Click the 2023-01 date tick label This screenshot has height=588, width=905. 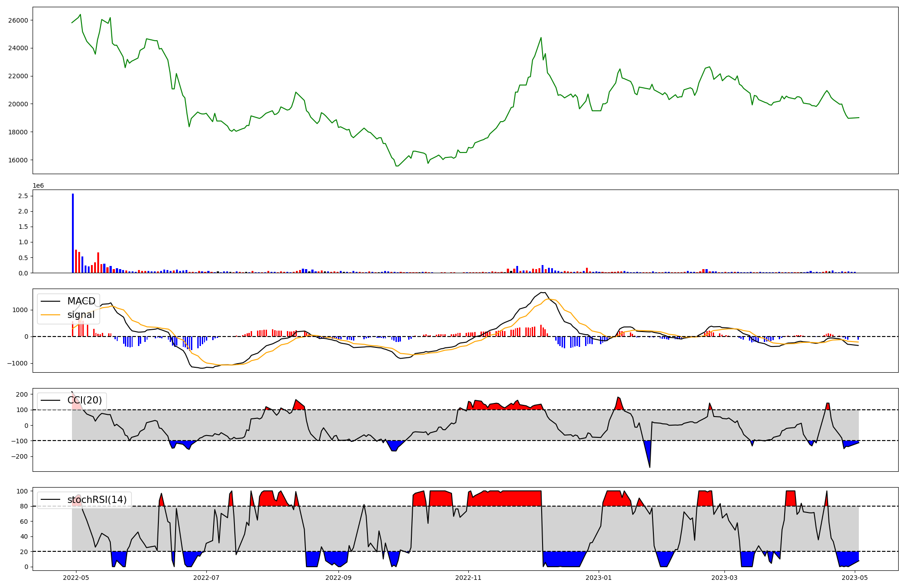tap(599, 578)
